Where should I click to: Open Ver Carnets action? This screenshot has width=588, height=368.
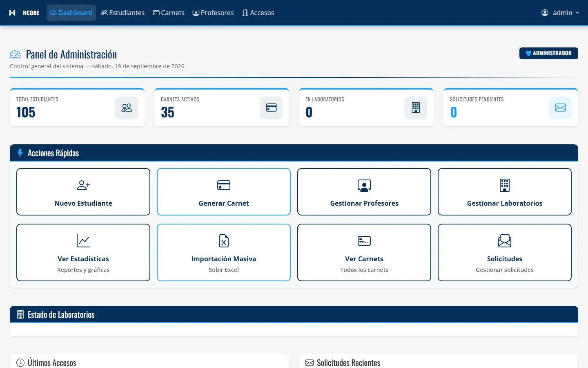pos(364,252)
